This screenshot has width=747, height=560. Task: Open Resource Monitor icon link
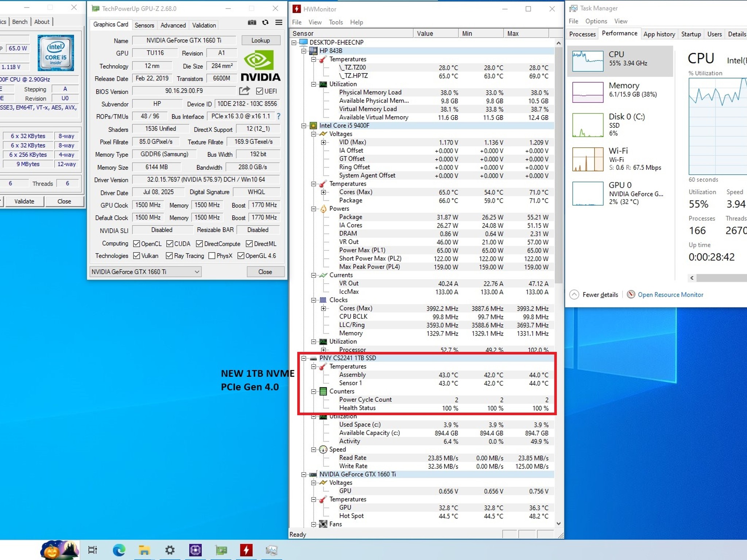pos(665,295)
